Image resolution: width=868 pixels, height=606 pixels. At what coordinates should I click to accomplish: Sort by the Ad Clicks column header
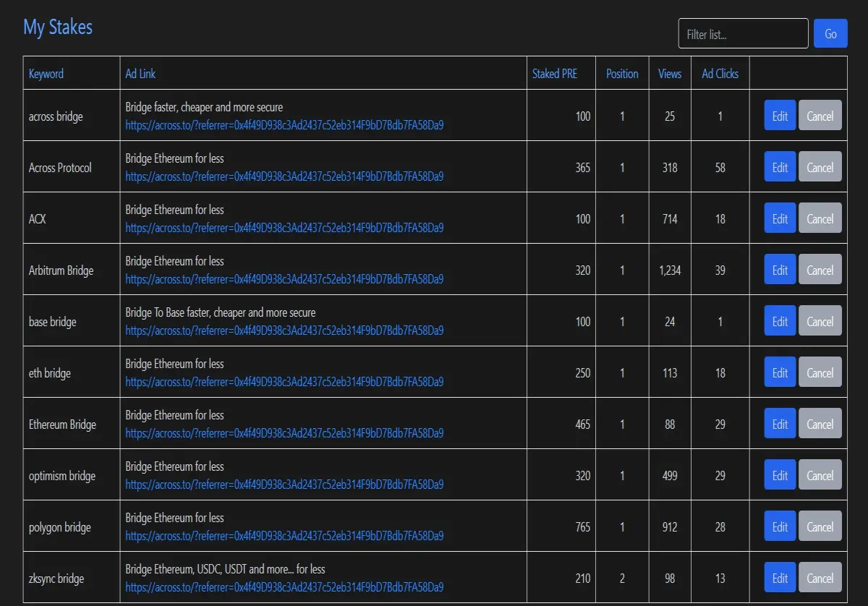click(720, 74)
